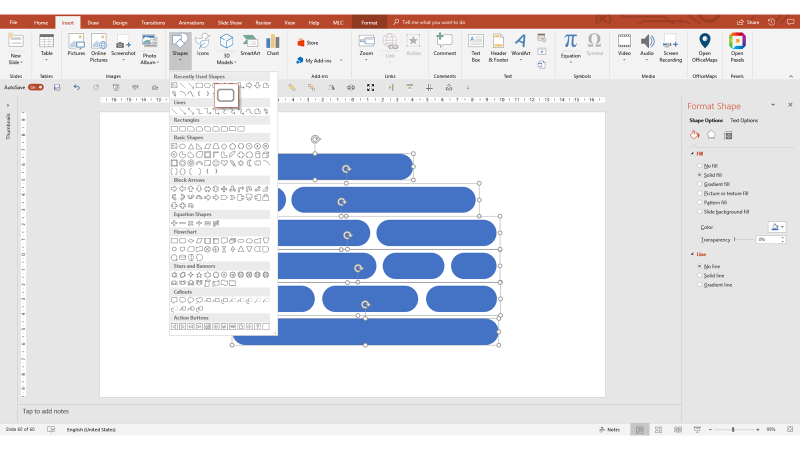Switch to the Design tab
The image size is (800, 450).
120,22
